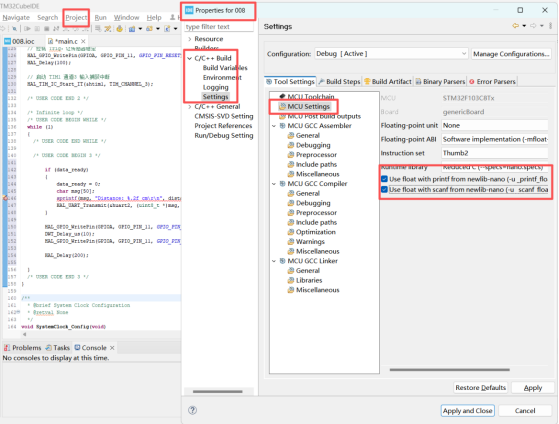The width and height of the screenshot is (559, 424).
Task: Open dropdown beside new C file icon
Action: tap(175, 29)
